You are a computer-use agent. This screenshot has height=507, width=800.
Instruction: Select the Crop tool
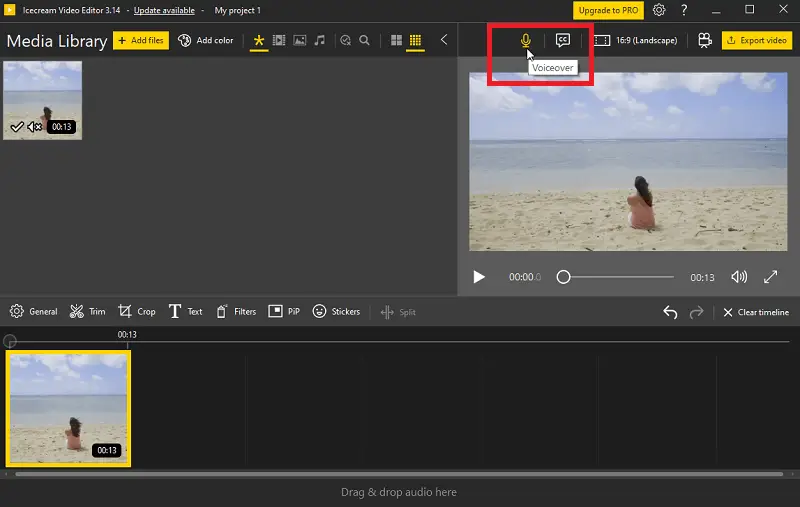point(137,312)
